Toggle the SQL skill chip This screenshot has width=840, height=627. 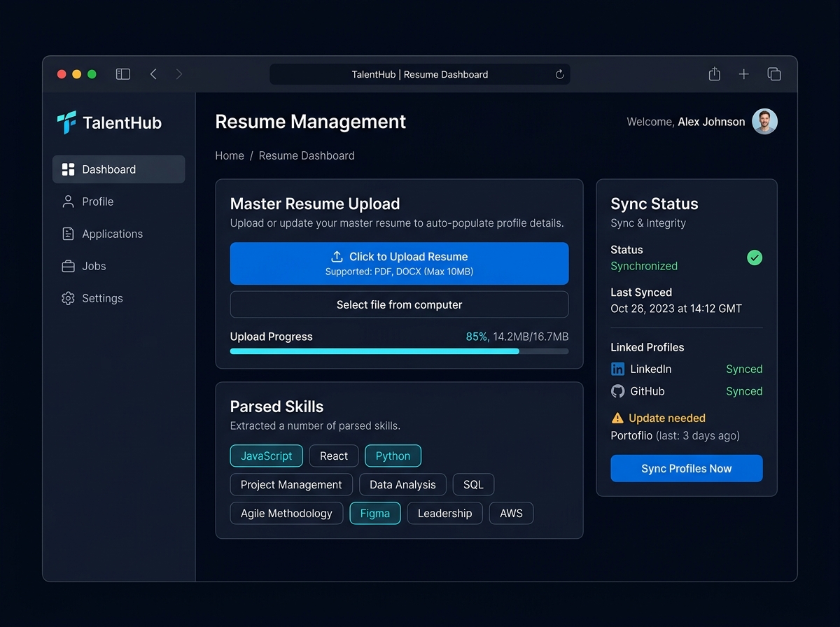coord(473,484)
